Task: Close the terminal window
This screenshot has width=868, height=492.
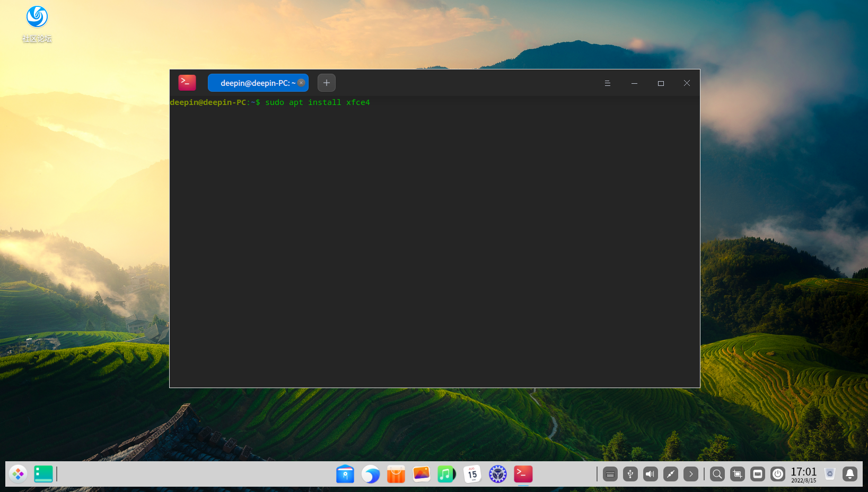Action: click(x=687, y=83)
